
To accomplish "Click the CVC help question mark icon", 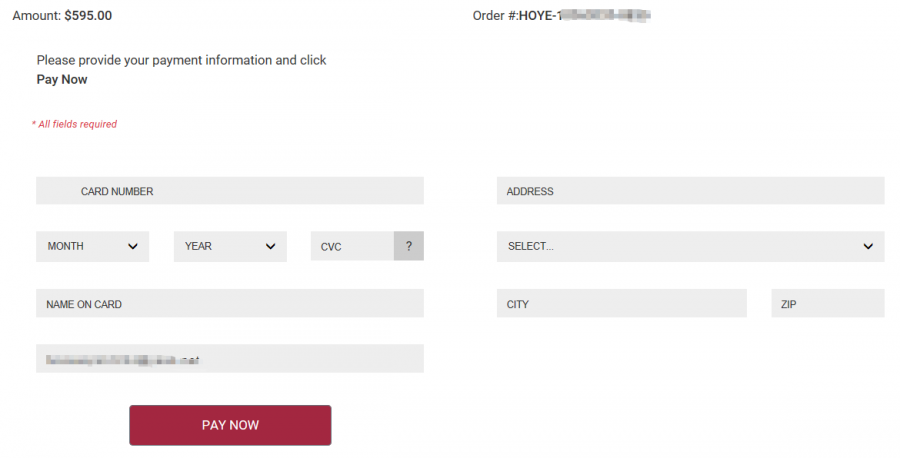I will pyautogui.click(x=408, y=246).
